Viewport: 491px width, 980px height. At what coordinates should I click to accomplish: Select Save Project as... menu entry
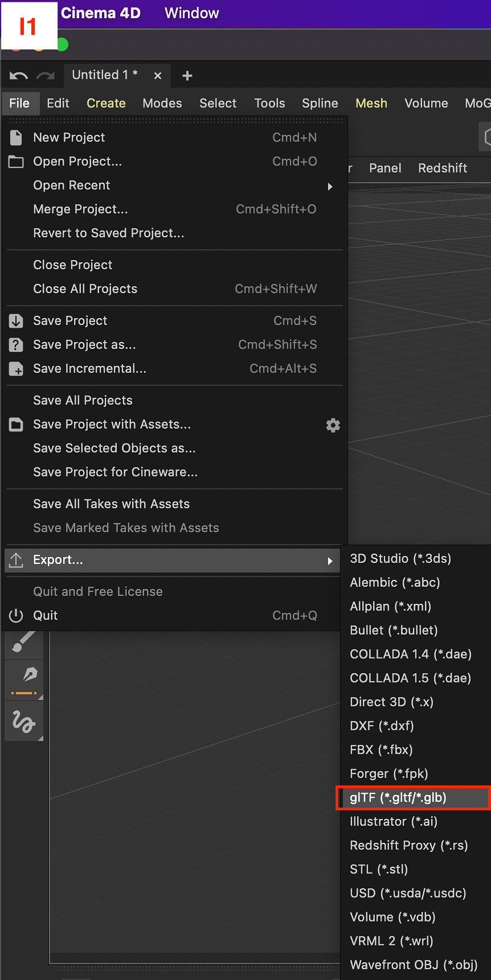[x=84, y=344]
